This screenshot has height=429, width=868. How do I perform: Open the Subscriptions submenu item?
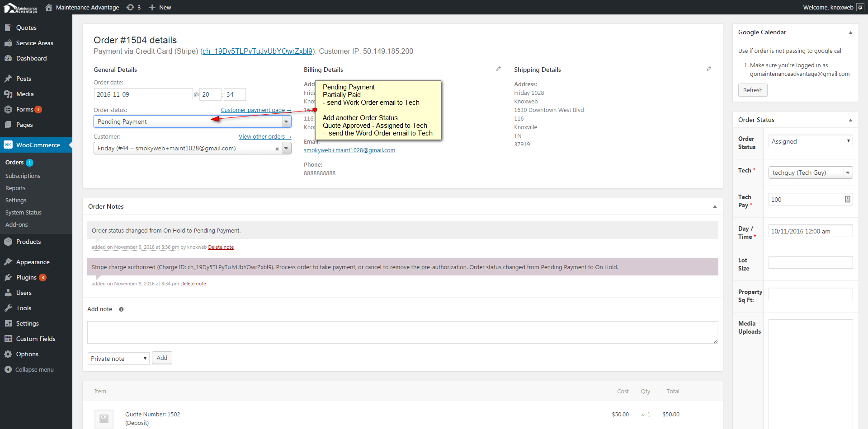pyautogui.click(x=23, y=176)
